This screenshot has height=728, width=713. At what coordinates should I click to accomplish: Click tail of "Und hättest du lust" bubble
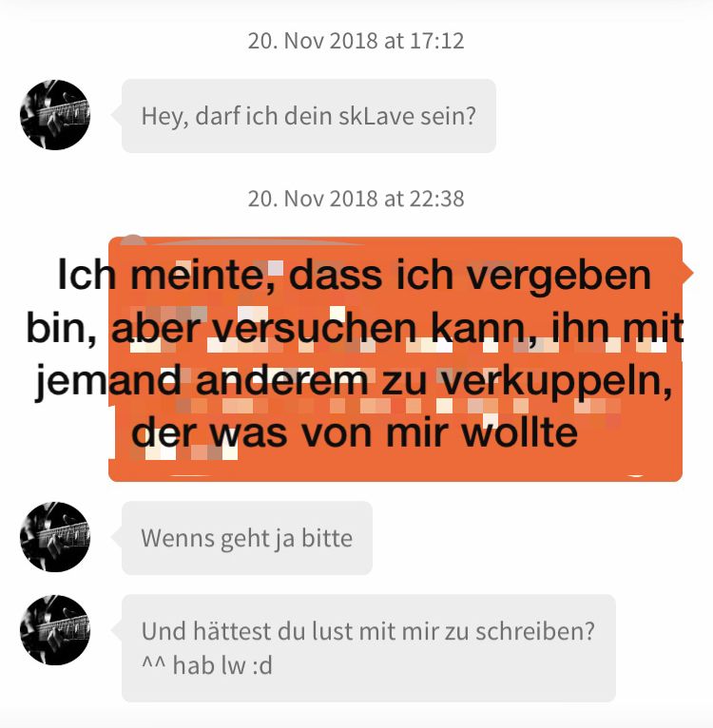click(x=116, y=630)
